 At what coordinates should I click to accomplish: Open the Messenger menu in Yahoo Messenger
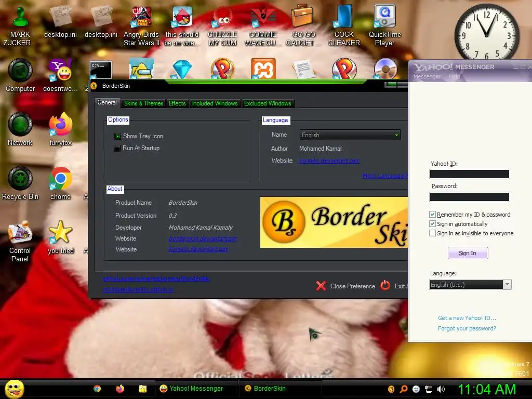point(427,77)
